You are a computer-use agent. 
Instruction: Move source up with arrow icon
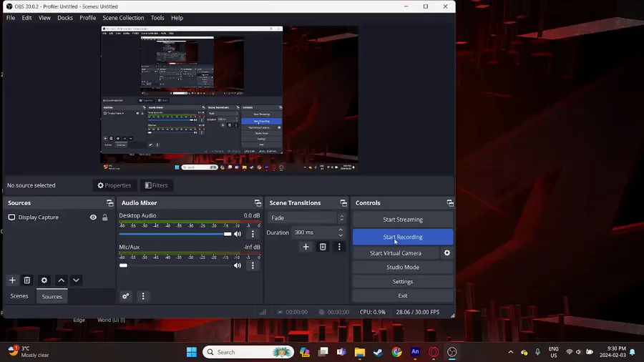62,280
